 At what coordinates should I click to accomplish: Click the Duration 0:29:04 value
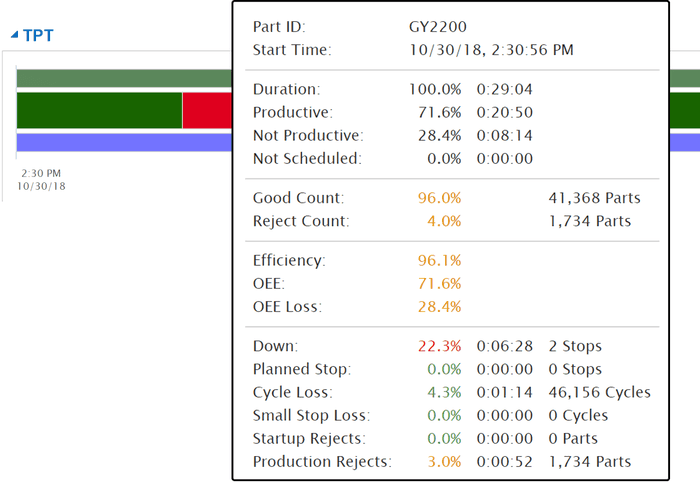[x=504, y=89]
